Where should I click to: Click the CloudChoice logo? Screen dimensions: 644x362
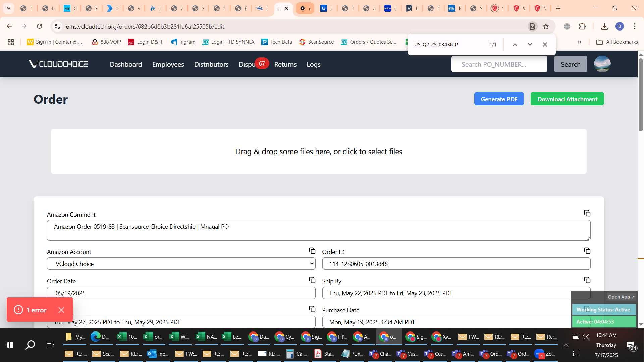(58, 64)
